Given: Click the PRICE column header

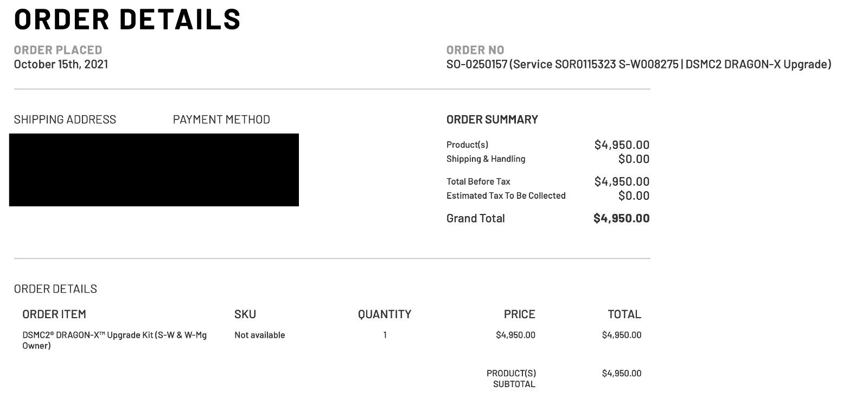Looking at the screenshot, I should 519,314.
